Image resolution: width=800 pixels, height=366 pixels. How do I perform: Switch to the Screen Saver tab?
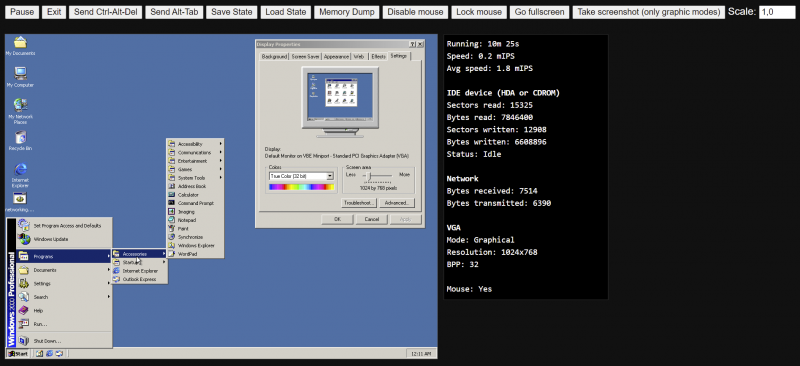pos(306,57)
